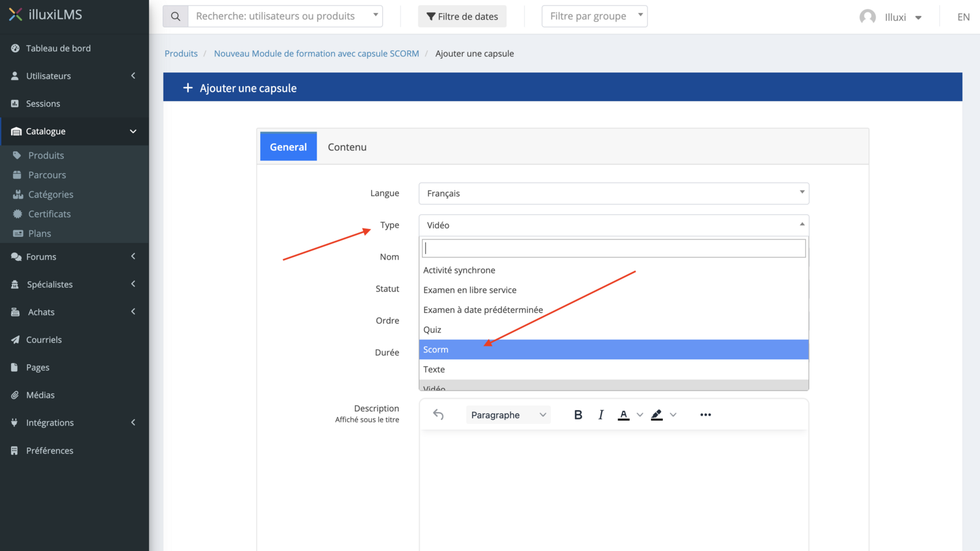Viewport: 980px width, 551px height.
Task: Click the Illuxi user avatar icon
Action: coord(867,17)
